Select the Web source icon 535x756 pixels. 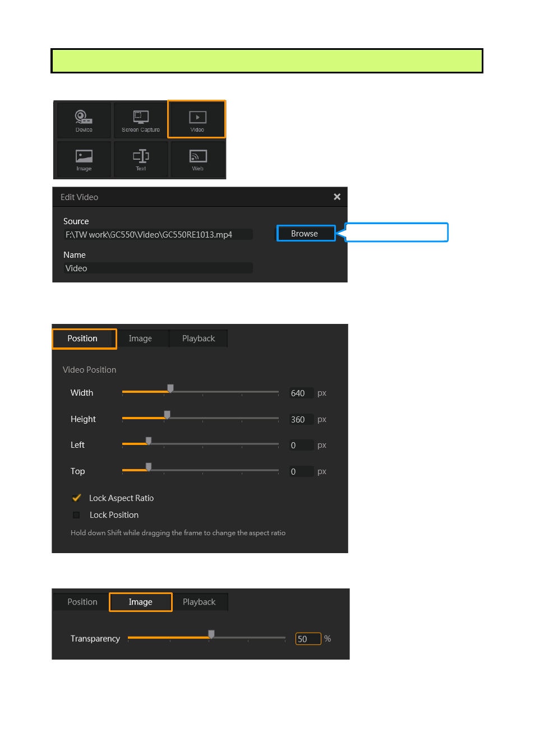click(x=198, y=159)
